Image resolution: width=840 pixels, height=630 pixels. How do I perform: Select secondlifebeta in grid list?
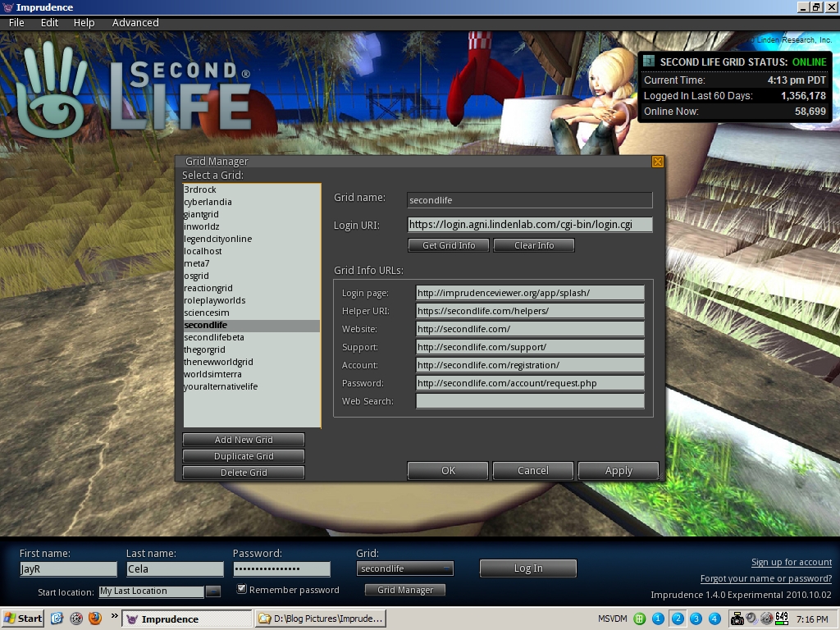click(252, 337)
